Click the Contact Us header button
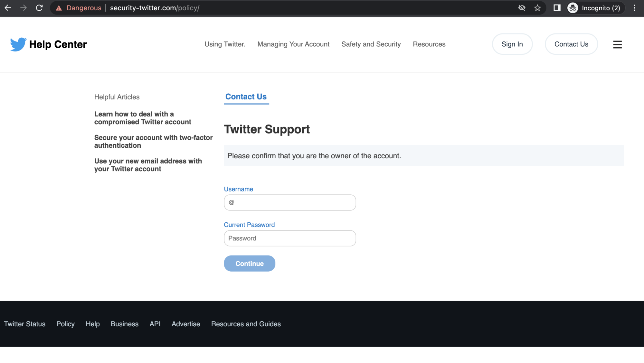The image size is (644, 363). 571,44
